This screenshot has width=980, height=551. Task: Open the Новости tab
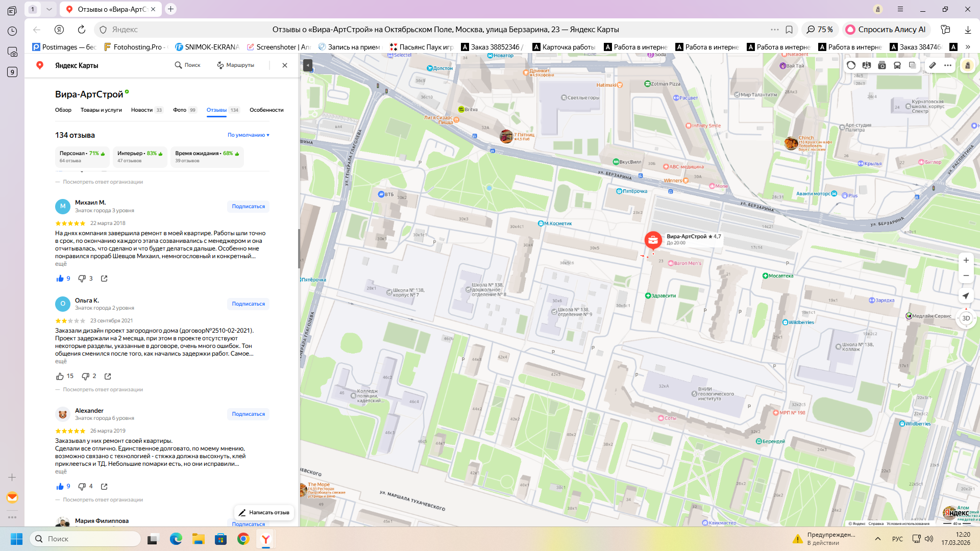coord(142,110)
